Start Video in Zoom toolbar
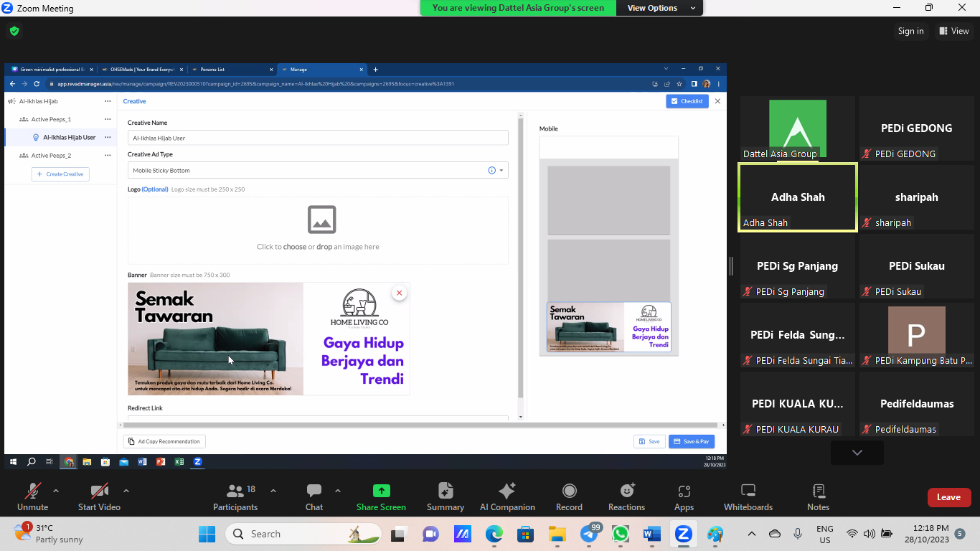Viewport: 980px width, 551px height. (x=99, y=496)
